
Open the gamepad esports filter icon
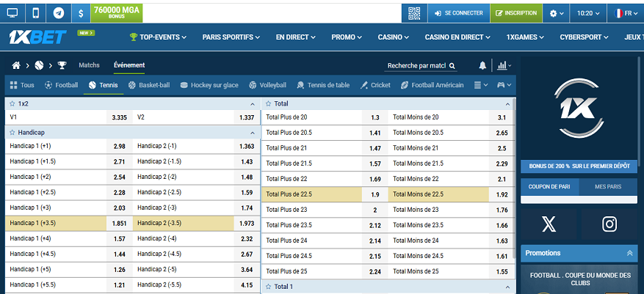(504, 85)
